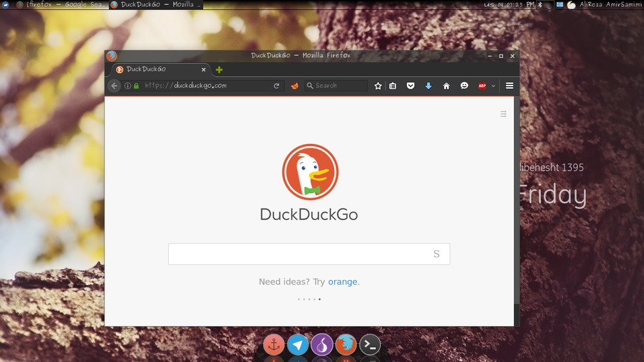This screenshot has width=644, height=362.
Task: Close the DuckDuckGo tab
Action: click(x=203, y=70)
